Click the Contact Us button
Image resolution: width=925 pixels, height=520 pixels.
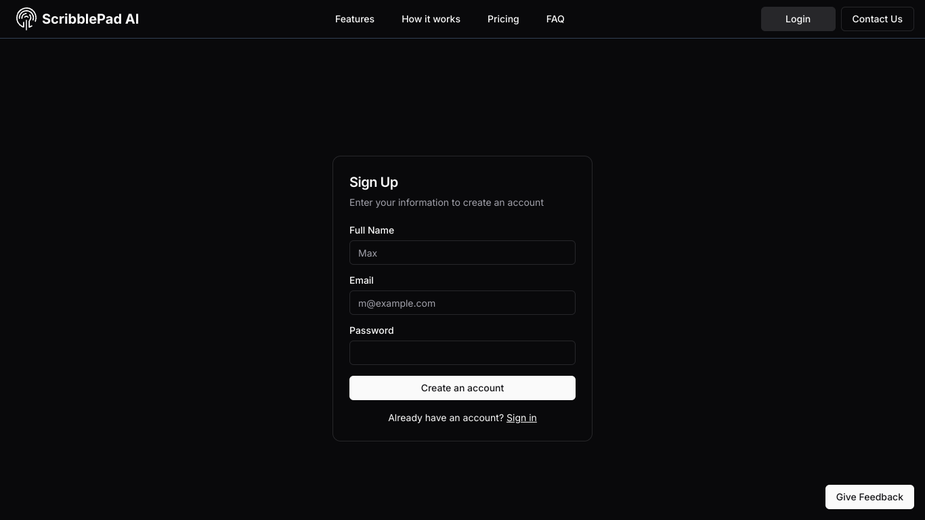[x=877, y=19]
